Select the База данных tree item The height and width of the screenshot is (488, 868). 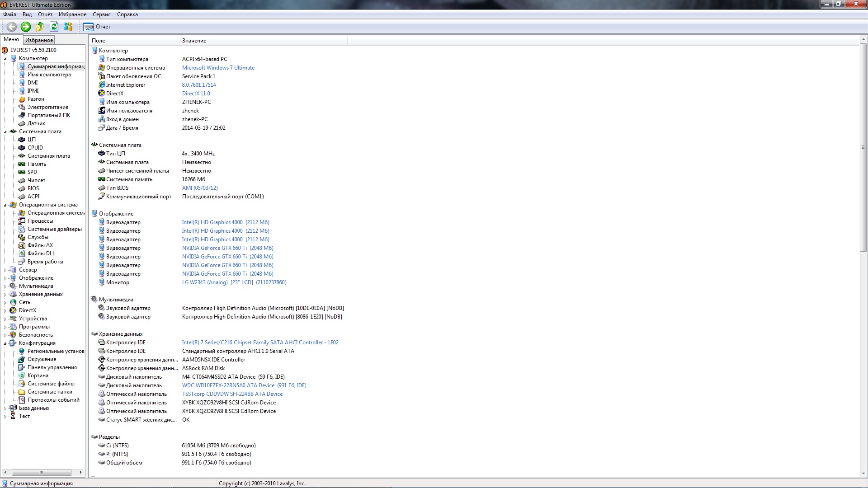pos(34,408)
